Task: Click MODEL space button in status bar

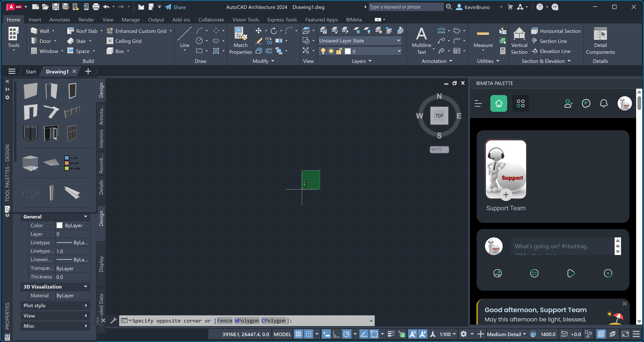Action: [x=282, y=334]
